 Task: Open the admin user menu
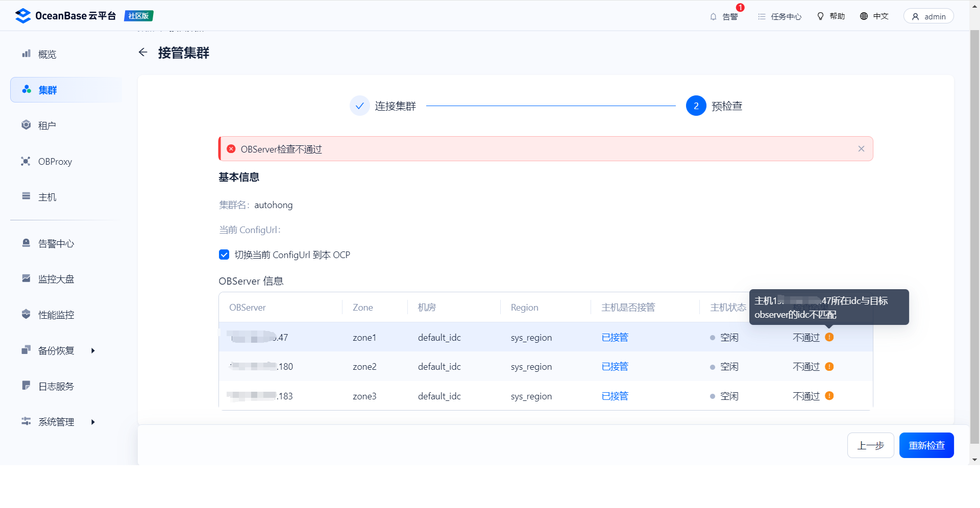pyautogui.click(x=928, y=16)
